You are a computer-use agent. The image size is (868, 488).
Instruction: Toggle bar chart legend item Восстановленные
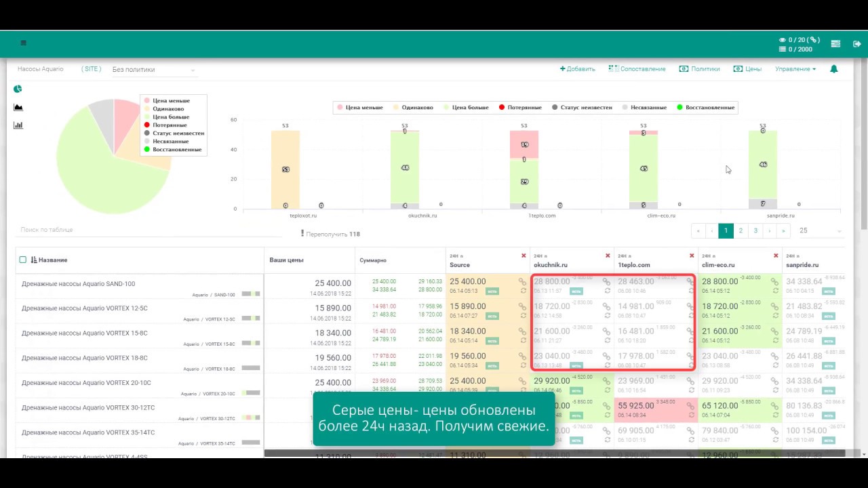[705, 107]
